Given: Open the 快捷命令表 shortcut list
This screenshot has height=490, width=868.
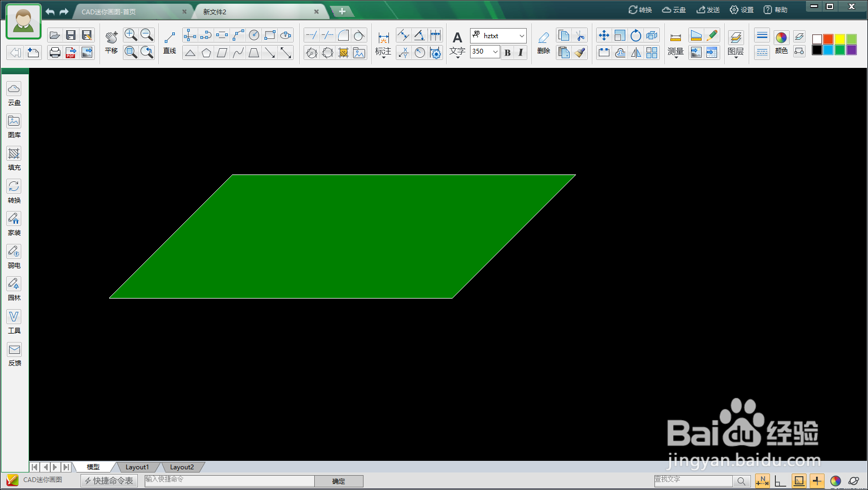Looking at the screenshot, I should click(109, 480).
